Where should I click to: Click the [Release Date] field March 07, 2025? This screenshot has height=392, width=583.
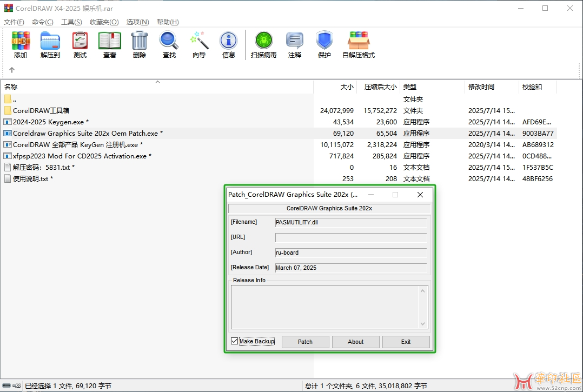351,268
